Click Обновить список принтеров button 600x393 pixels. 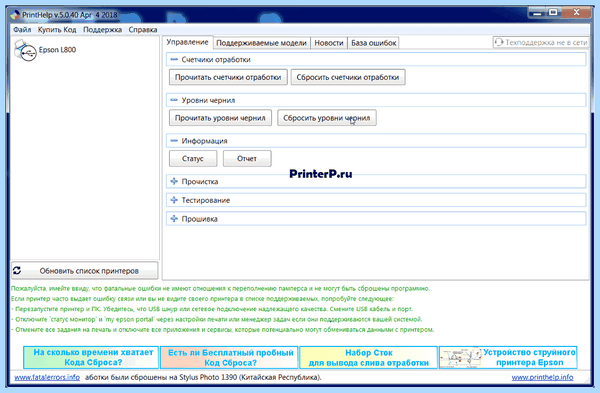[85, 271]
